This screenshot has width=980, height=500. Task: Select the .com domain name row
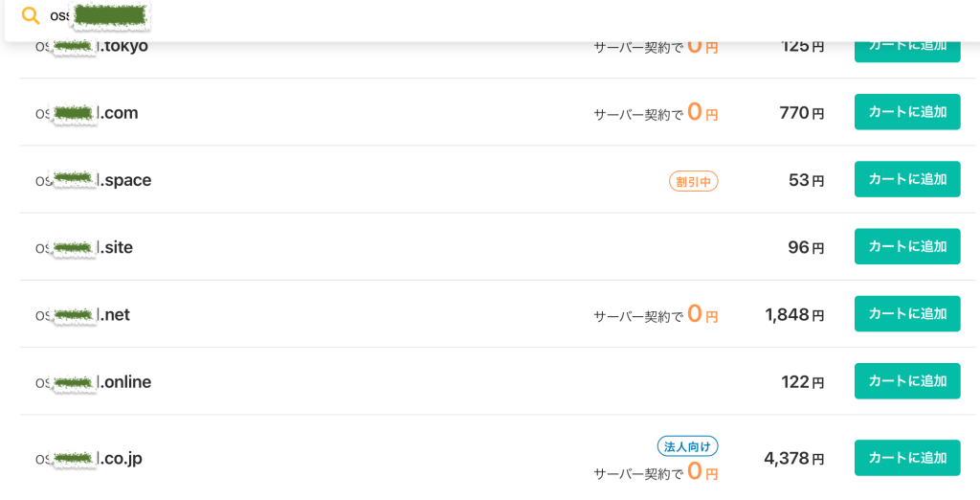(x=87, y=113)
